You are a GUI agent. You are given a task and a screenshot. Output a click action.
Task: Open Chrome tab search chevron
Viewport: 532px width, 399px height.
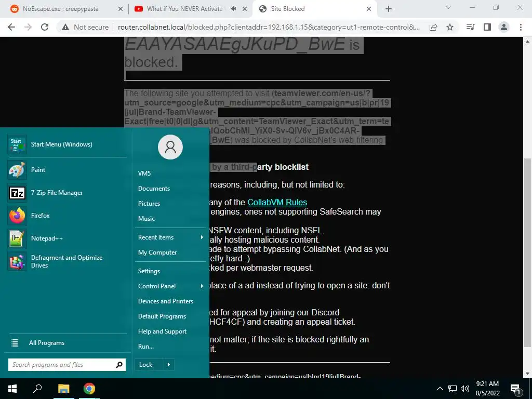point(448,7)
